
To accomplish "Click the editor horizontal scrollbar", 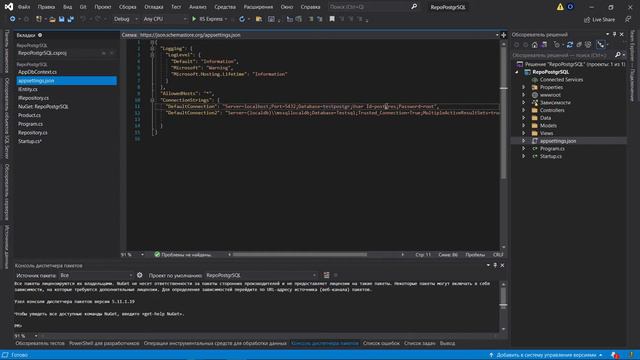I will pyautogui.click(x=299, y=255).
